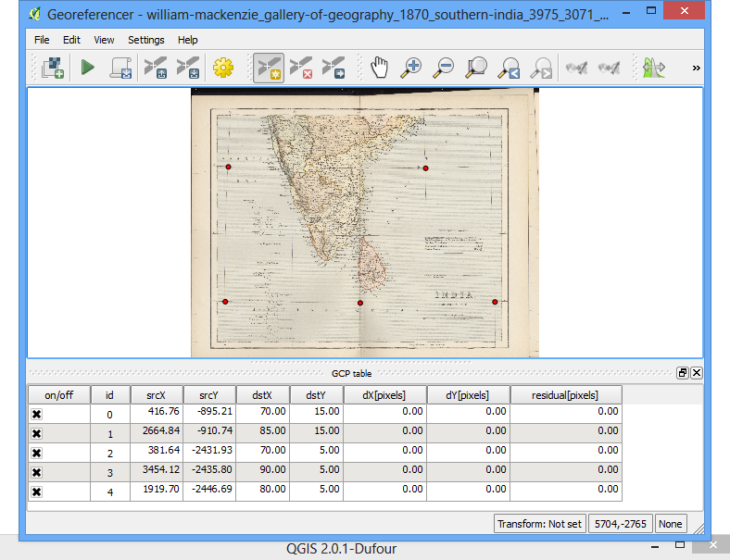
Task: Toggle checkbox for GCP id 3
Action: (37, 473)
